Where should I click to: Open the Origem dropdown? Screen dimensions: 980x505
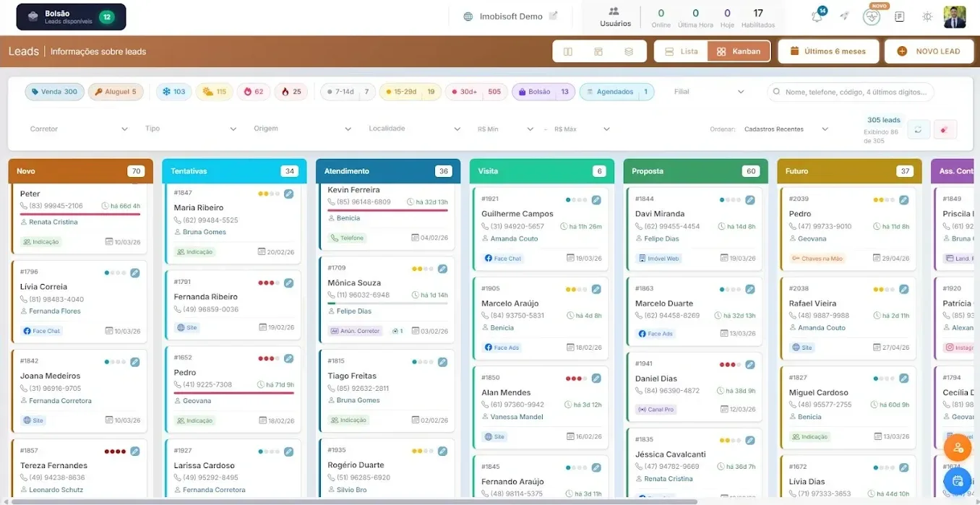click(x=302, y=129)
